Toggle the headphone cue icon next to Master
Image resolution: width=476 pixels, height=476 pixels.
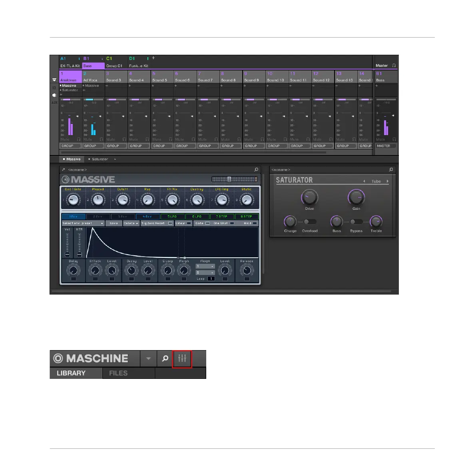[x=394, y=66]
